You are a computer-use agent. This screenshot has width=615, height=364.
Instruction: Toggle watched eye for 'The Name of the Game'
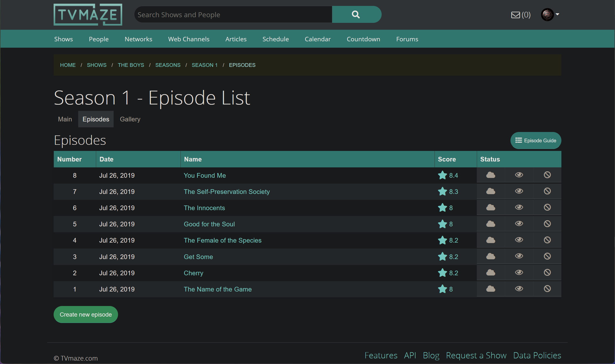tap(519, 289)
